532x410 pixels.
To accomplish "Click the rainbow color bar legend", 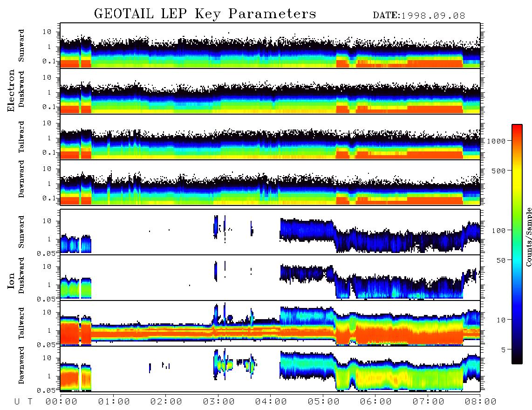I will tap(517, 244).
